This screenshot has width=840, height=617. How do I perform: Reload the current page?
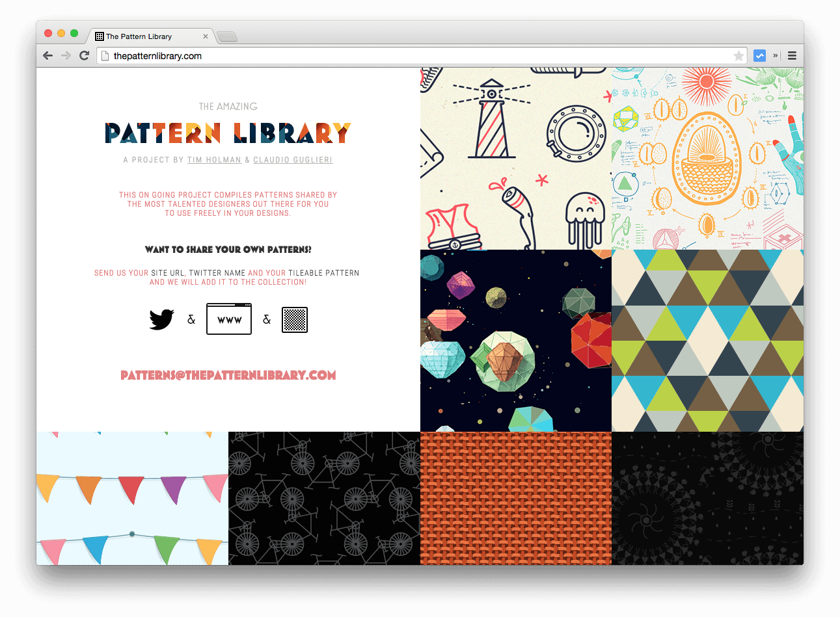click(x=84, y=55)
